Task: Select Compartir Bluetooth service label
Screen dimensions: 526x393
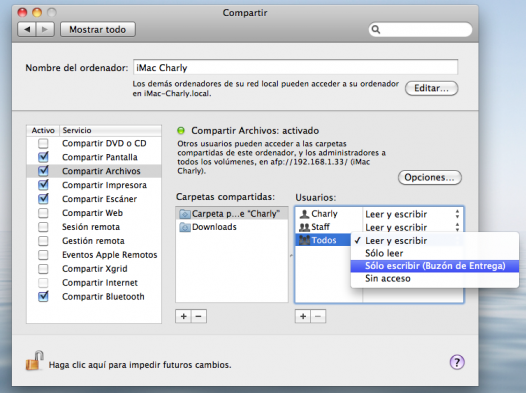Action: point(103,297)
